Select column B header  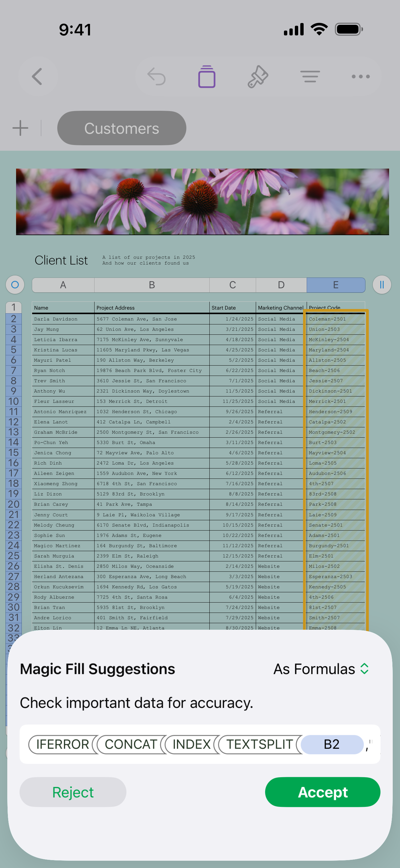coord(152,285)
